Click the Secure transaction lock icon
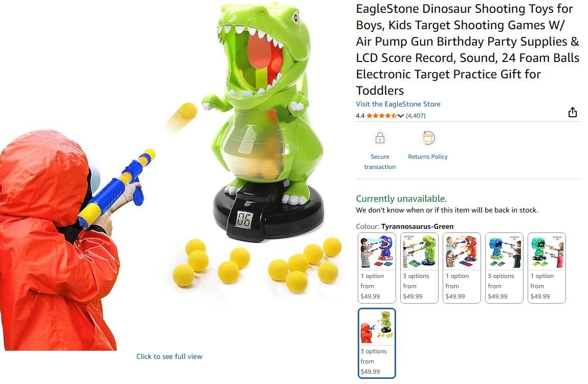Viewport: 588px width, 384px height. pyautogui.click(x=380, y=138)
